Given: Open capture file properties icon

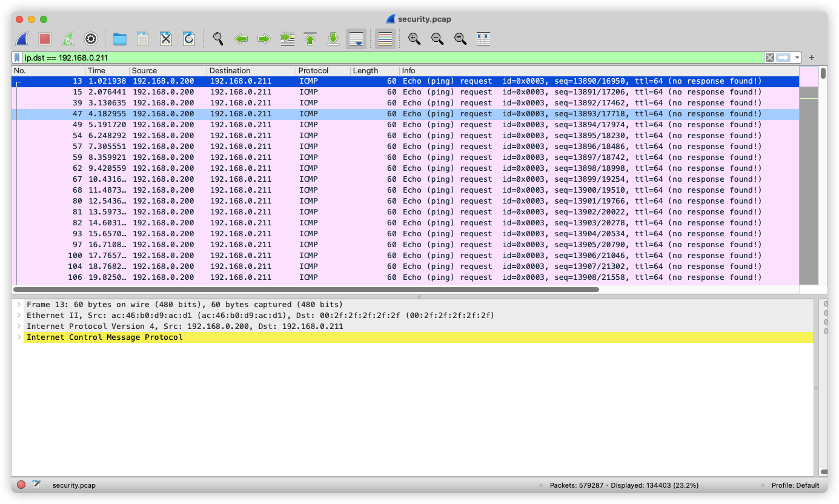Looking at the screenshot, I should pos(36,485).
